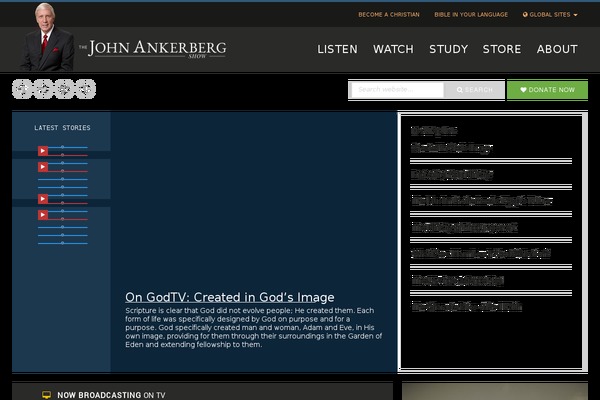Open Bible in Your Language link

pyautogui.click(x=471, y=15)
